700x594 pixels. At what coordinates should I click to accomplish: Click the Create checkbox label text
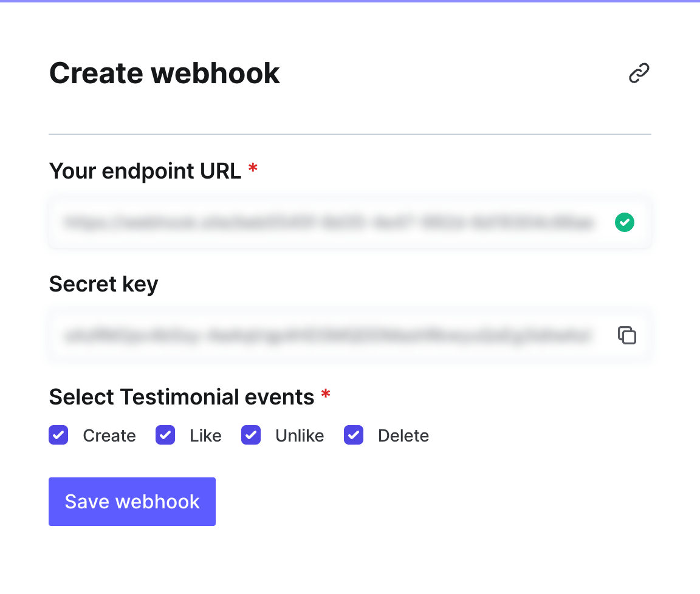coord(109,436)
